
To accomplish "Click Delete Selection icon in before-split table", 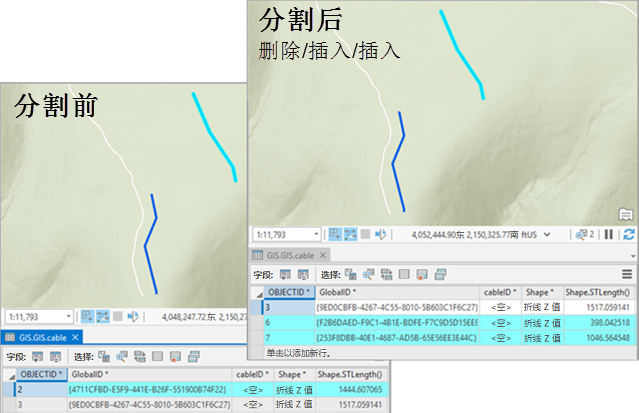I will [175, 355].
